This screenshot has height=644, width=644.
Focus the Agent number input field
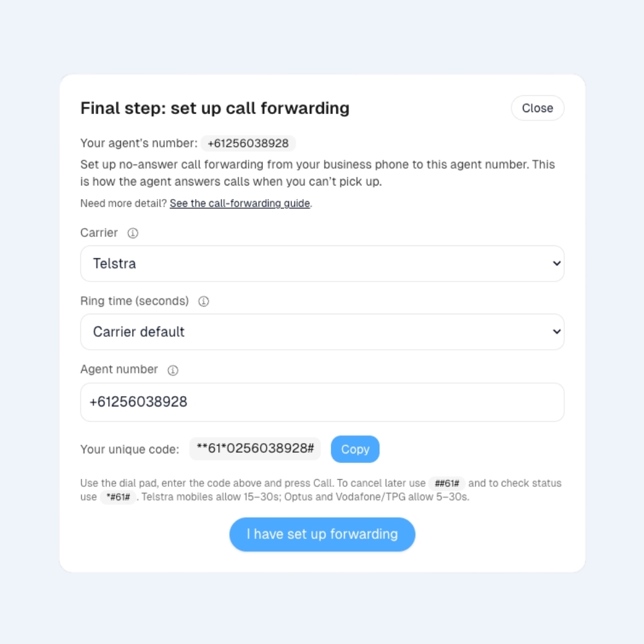click(322, 402)
